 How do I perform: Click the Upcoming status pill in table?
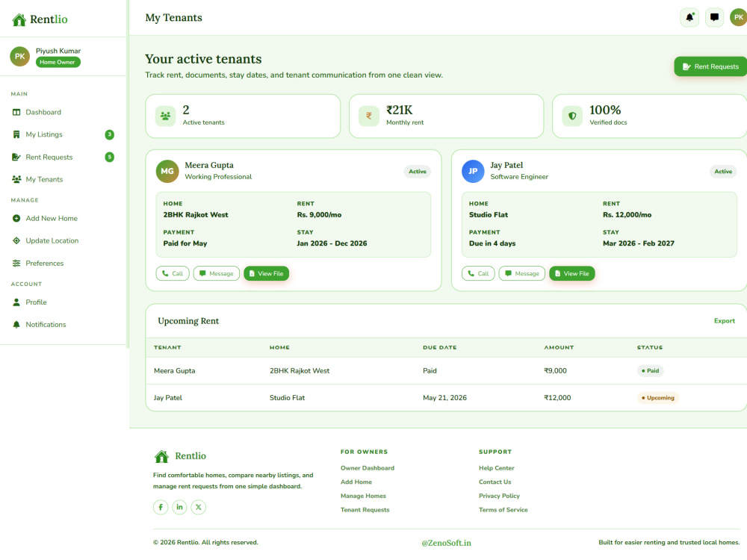click(x=658, y=398)
